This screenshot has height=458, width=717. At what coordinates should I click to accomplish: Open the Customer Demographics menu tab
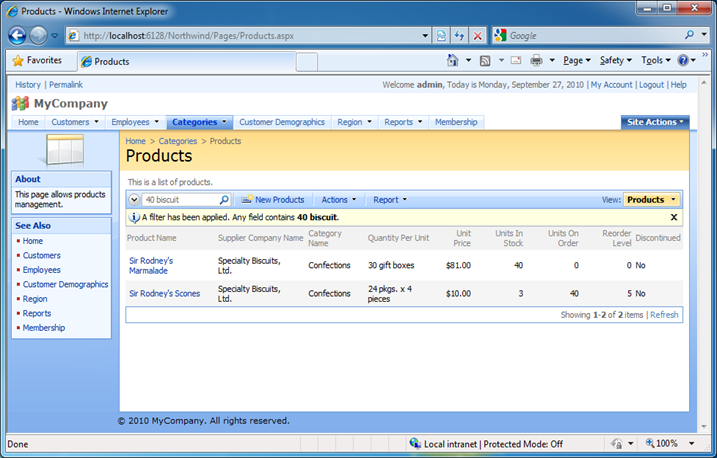[x=281, y=122]
